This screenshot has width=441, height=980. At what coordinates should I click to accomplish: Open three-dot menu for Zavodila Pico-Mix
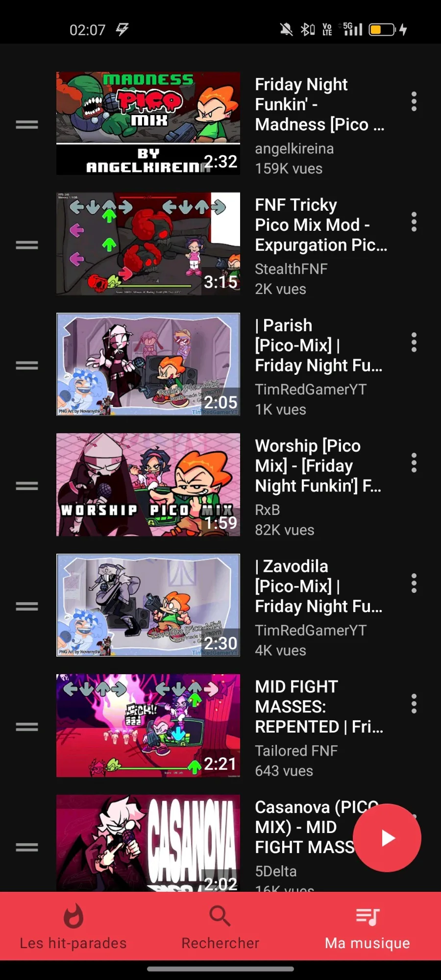[x=414, y=584]
